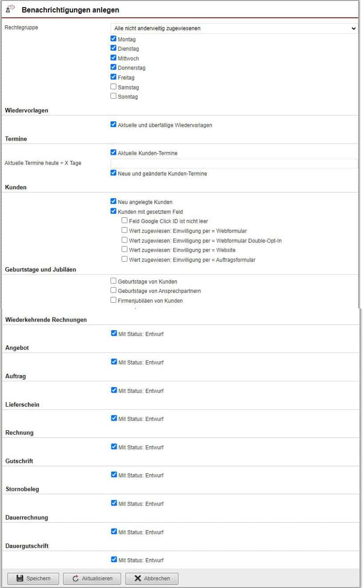Click the floppy disk icon on Speichern

[x=20, y=578]
